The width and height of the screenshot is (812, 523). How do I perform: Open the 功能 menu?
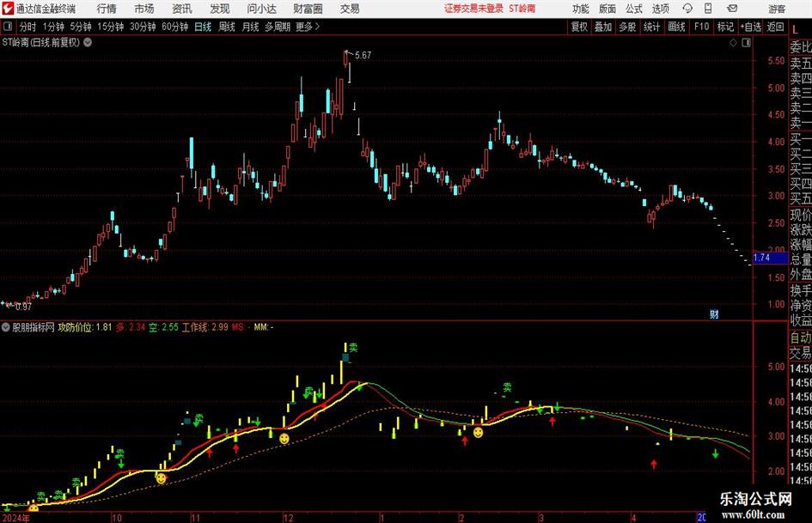coord(581,9)
